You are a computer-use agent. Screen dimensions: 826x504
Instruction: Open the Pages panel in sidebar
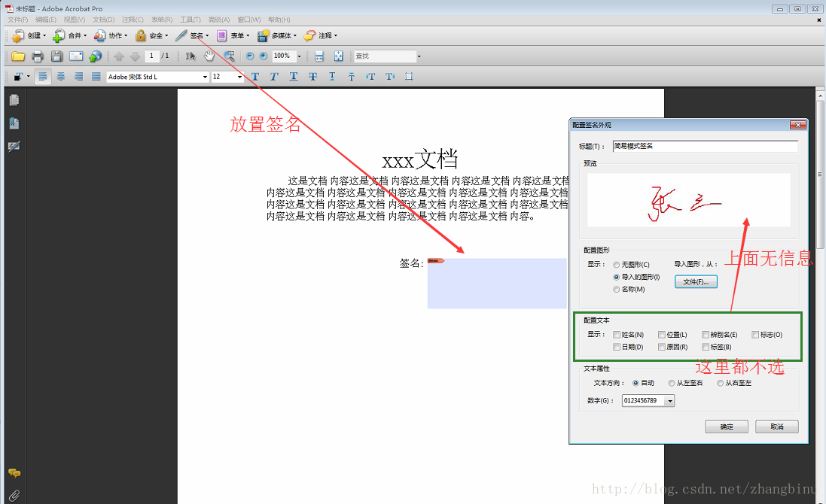point(14,100)
